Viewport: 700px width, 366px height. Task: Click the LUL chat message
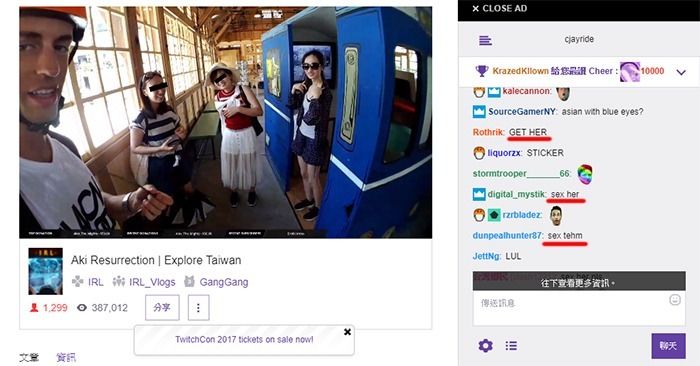click(x=513, y=256)
